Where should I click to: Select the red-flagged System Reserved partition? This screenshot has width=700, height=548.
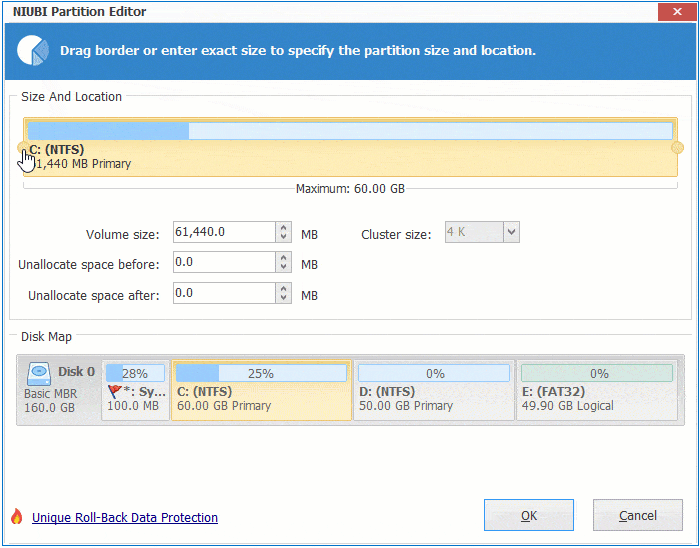click(135, 391)
